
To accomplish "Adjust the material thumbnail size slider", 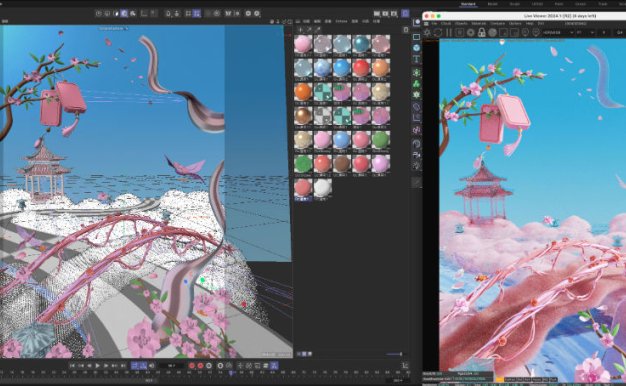I will click(x=394, y=354).
